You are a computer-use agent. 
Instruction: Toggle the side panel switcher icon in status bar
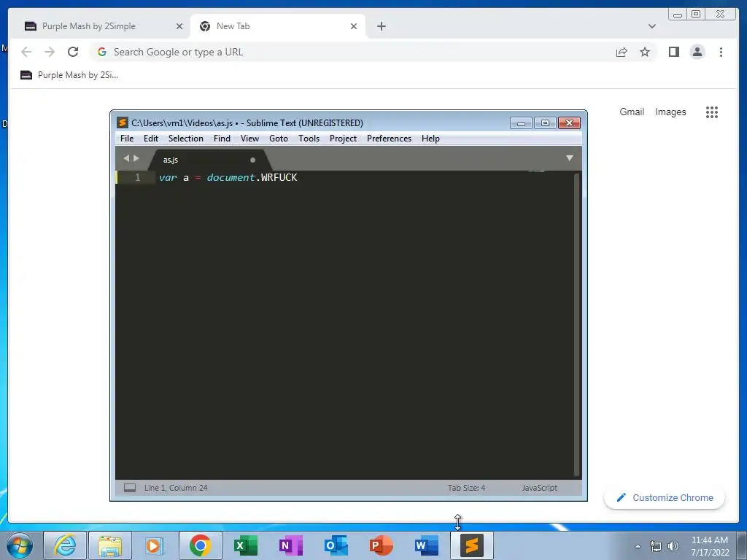click(x=130, y=488)
